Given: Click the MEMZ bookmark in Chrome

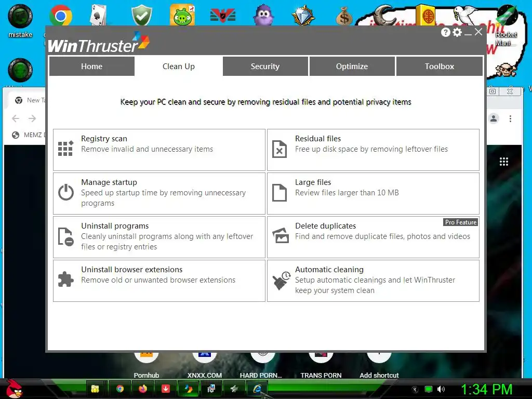Looking at the screenshot, I should (x=28, y=135).
